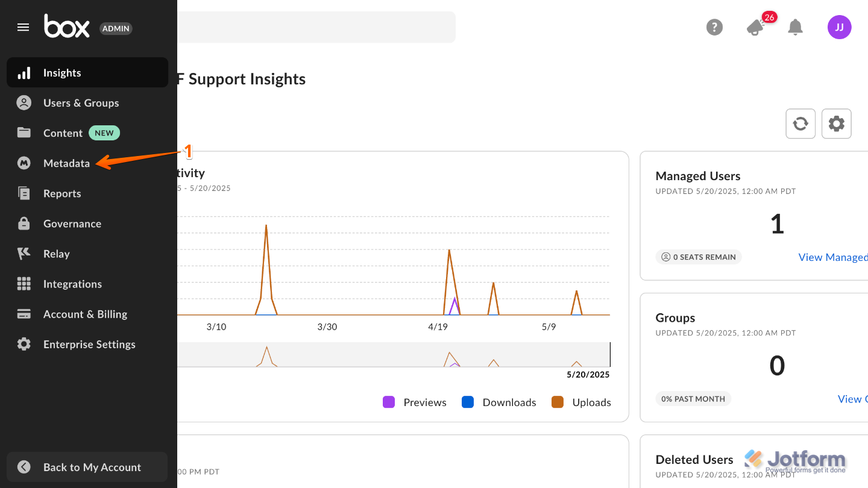Image resolution: width=868 pixels, height=488 pixels.
Task: Toggle Previews series in chart legend
Action: click(415, 402)
